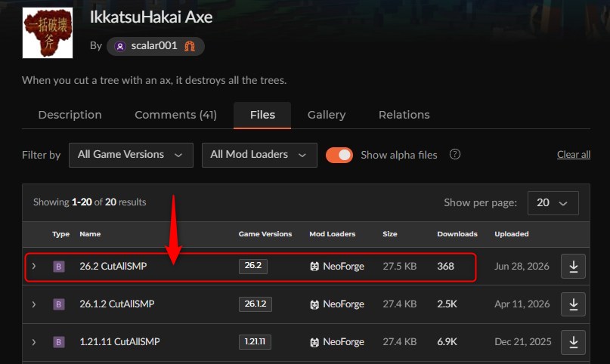Open the 26.2 CutAllSMP file name

click(113, 266)
